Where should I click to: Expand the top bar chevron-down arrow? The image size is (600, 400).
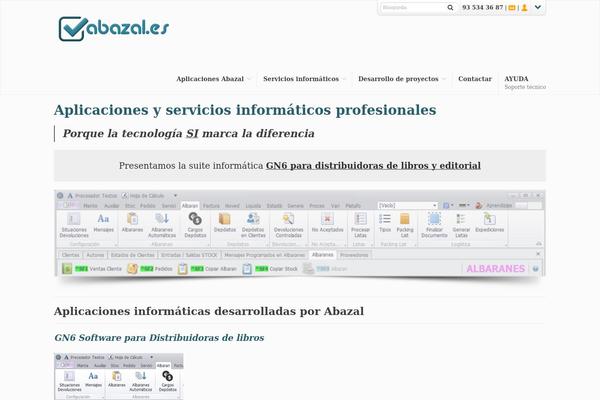point(538,7)
